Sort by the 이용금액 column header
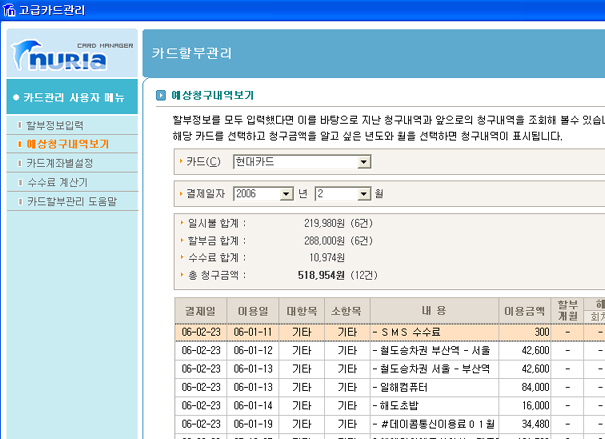The width and height of the screenshot is (605, 439). point(526,310)
